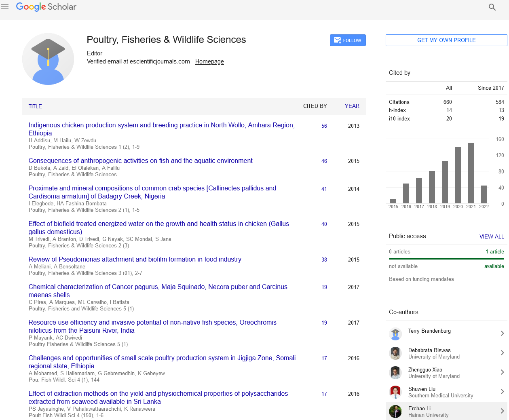Click the Google Scholar logo
Screen dimensions: 509x420
(46, 7)
